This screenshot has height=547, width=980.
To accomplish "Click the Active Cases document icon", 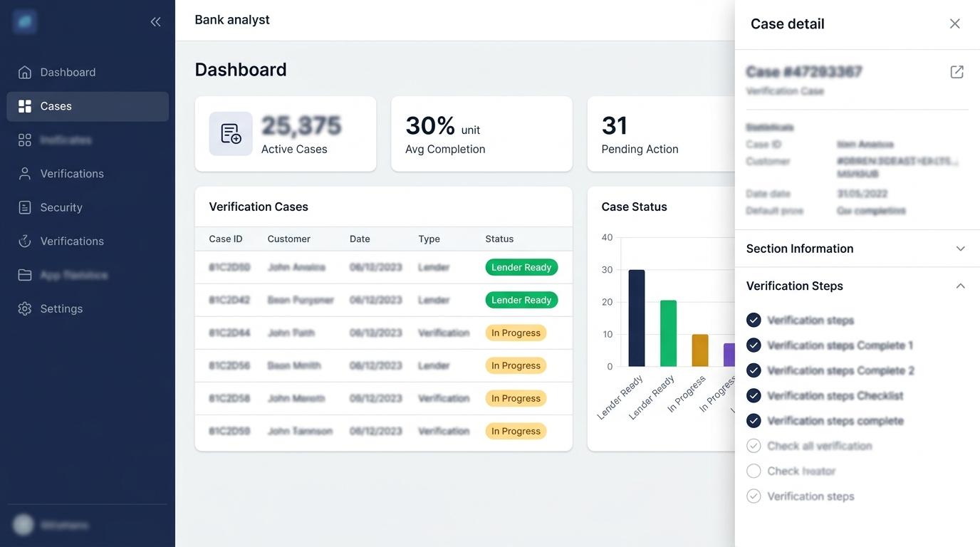I will (231, 134).
